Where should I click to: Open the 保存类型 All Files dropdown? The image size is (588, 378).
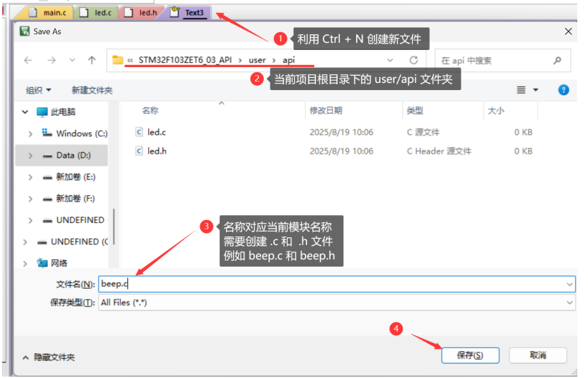(x=337, y=302)
